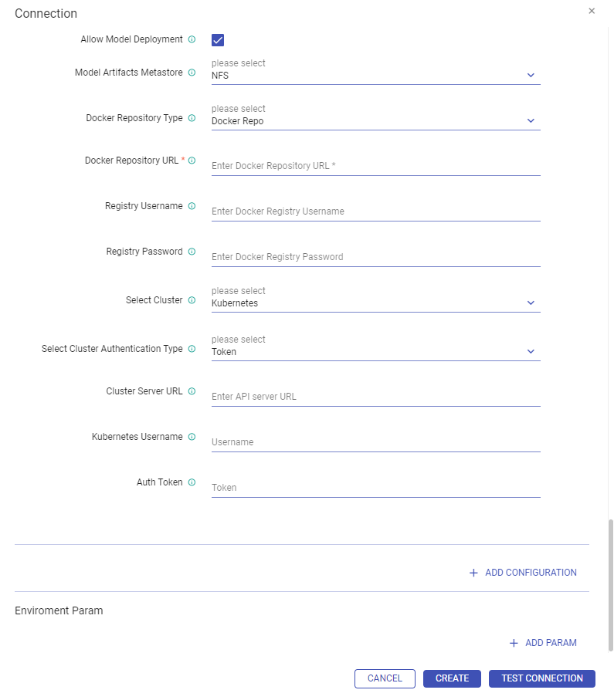Screen dimensions: 614x700
Task: Click info icon beside Cluster Authentication Type
Action: 192,349
